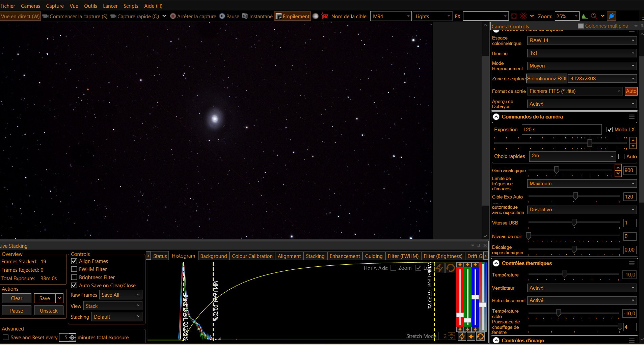Viewport: 644px width, 345px height.
Task: Click the Unstack button
Action: point(49,311)
